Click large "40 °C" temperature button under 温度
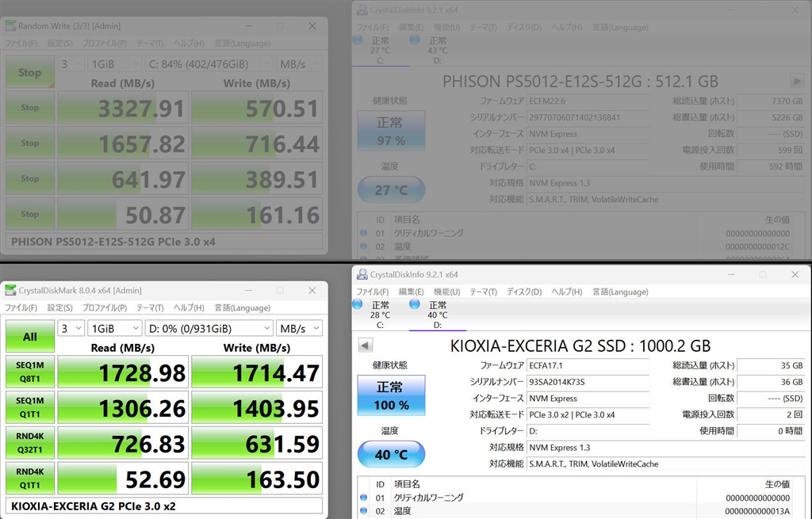 point(391,454)
